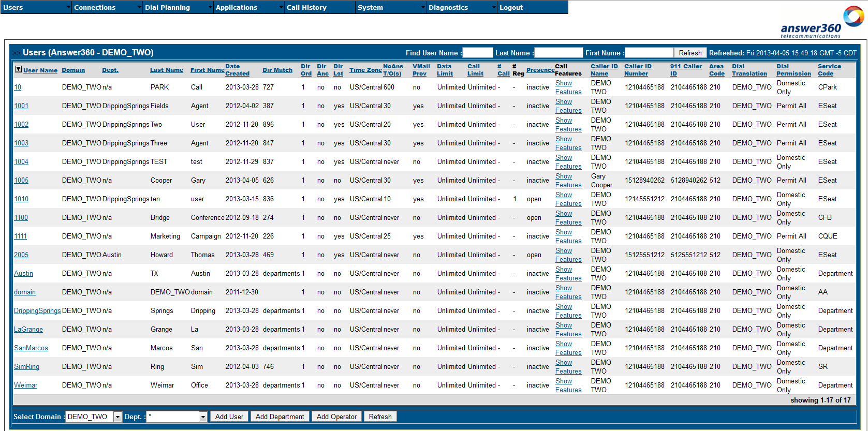868x431 pixels.
Task: Sort by the Dial Translation column
Action: pos(749,70)
